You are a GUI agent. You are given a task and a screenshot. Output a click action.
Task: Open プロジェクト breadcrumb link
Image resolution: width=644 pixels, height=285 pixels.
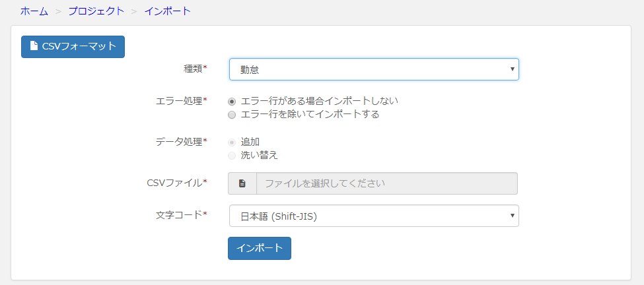point(96,11)
